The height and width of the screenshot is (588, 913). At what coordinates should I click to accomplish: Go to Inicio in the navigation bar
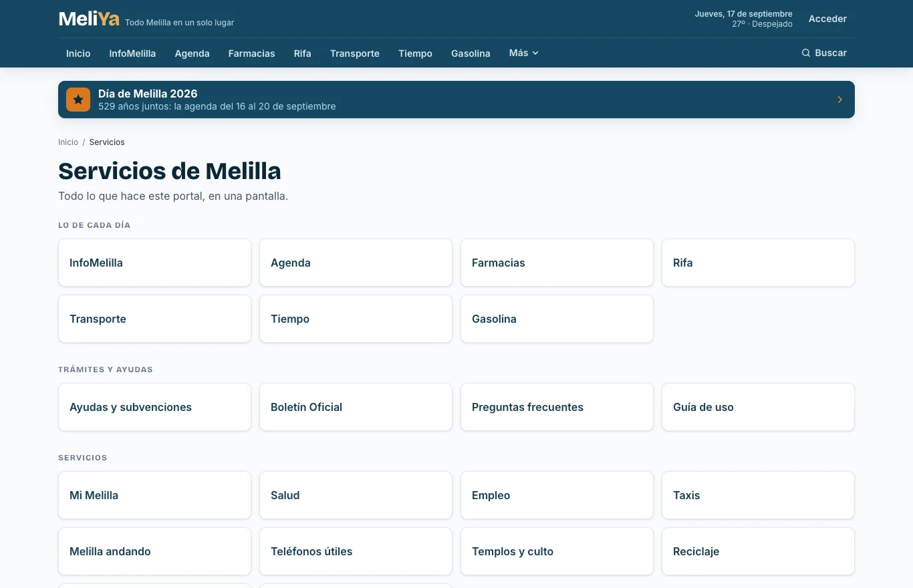tap(78, 53)
